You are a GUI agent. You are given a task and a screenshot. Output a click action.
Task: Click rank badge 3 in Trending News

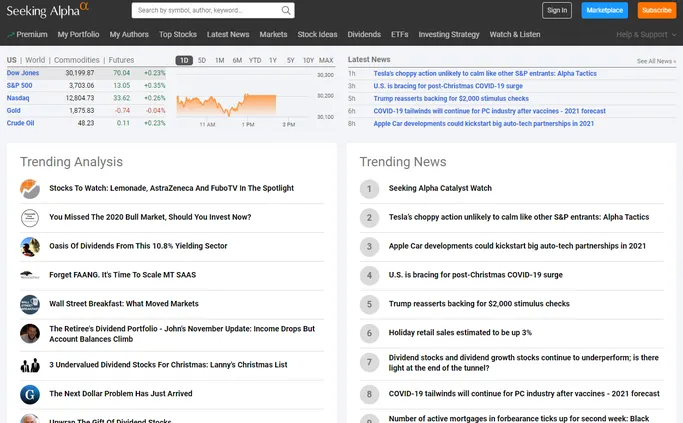click(x=369, y=247)
